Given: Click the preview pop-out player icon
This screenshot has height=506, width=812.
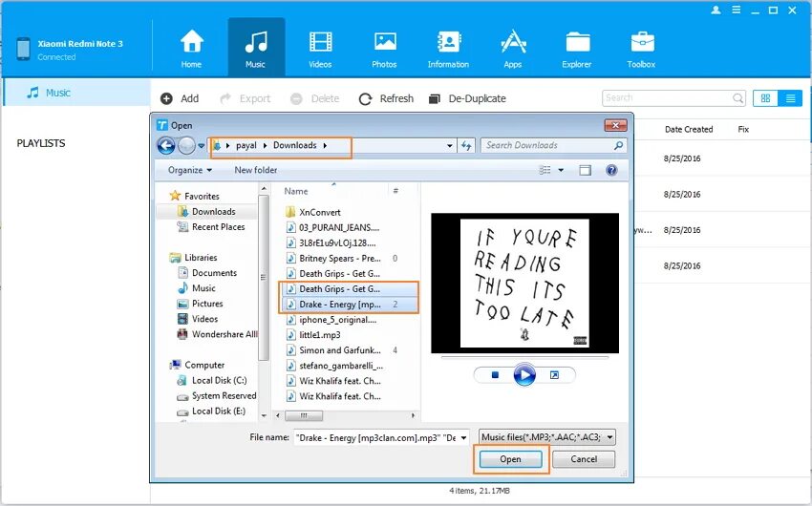Looking at the screenshot, I should [554, 375].
